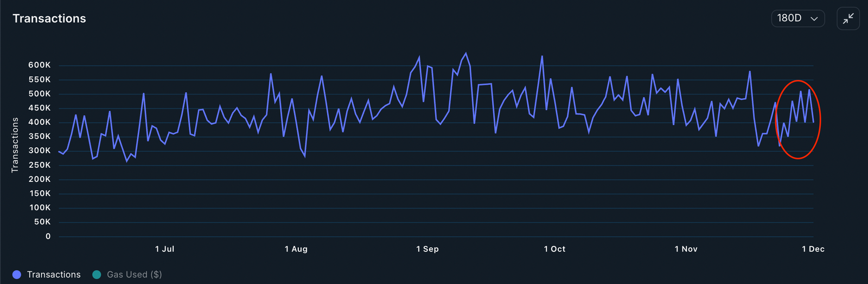Image resolution: width=868 pixels, height=284 pixels.
Task: Click the 1 Aug x-axis label
Action: coord(296,249)
